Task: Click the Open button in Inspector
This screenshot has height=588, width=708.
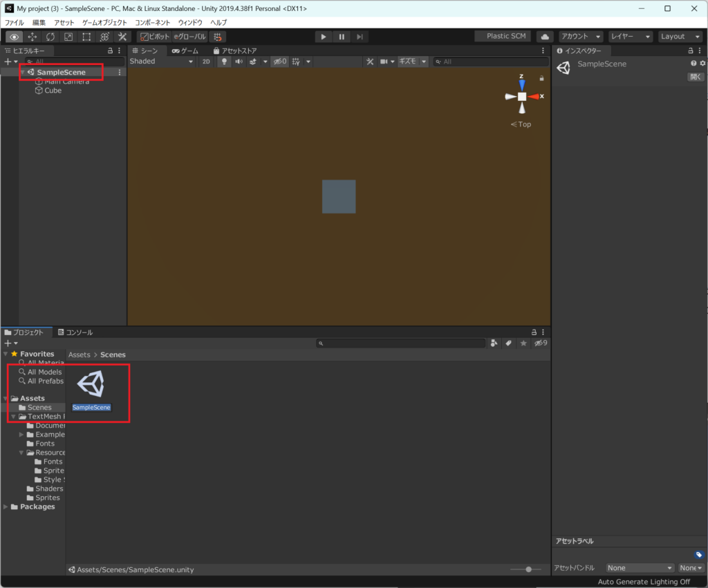Action: tap(696, 77)
